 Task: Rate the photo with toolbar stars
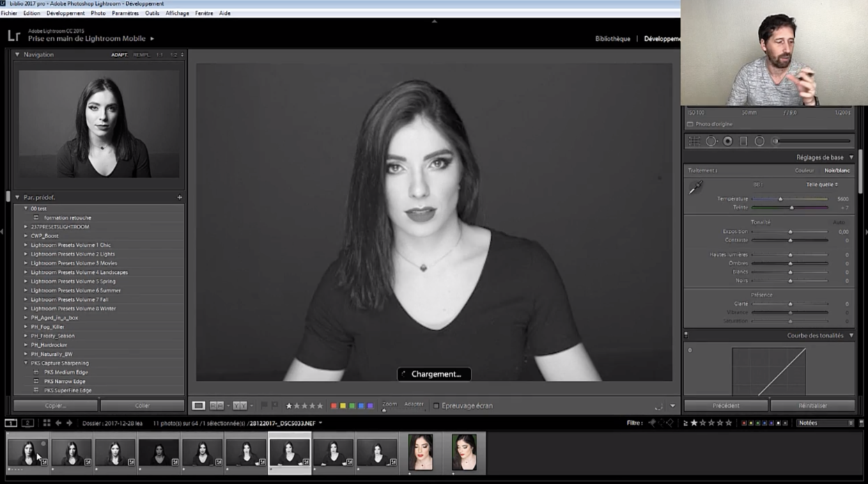tap(304, 406)
